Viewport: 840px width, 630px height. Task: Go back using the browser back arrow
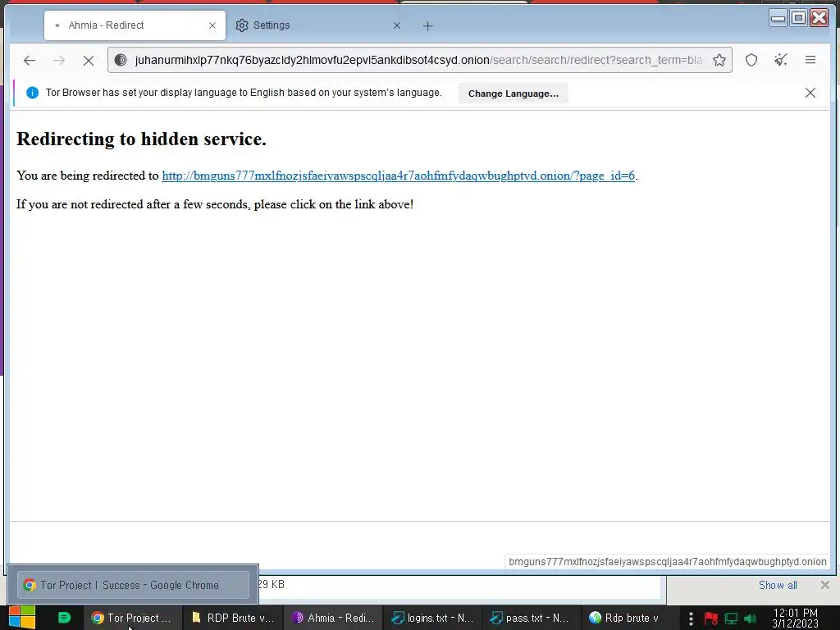[30, 61]
